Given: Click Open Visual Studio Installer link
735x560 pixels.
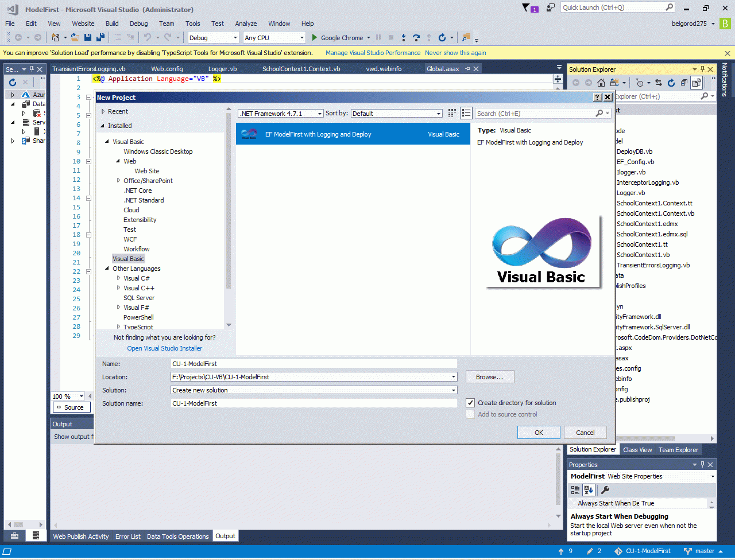Looking at the screenshot, I should (165, 348).
